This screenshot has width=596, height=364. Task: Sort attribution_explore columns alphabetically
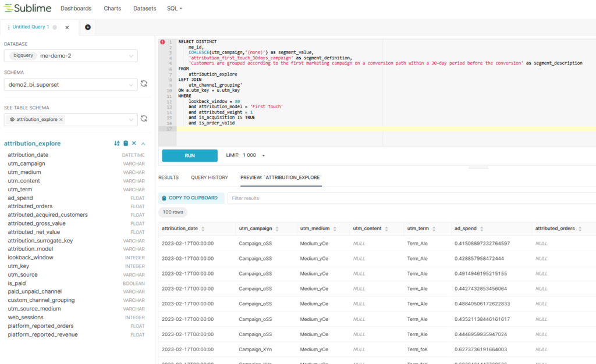(x=117, y=144)
